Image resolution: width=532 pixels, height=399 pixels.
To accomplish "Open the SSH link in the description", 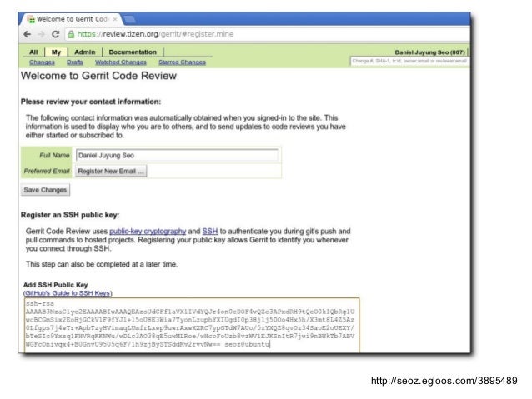I will [x=209, y=232].
